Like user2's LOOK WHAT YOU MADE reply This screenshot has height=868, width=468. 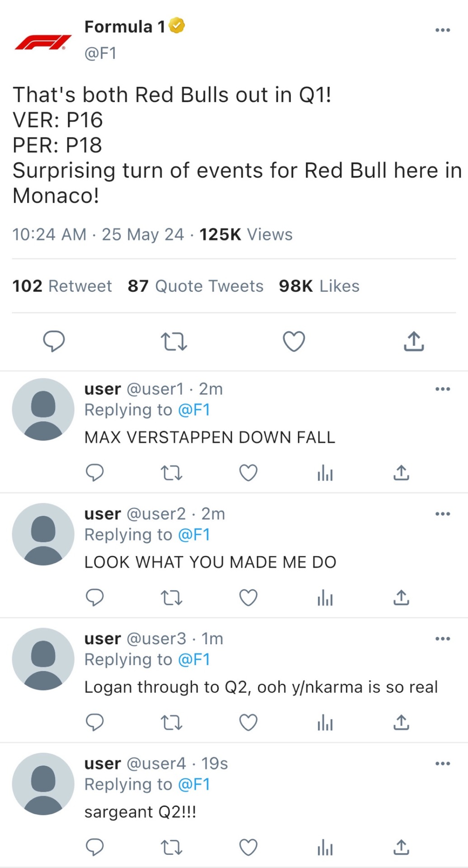[x=248, y=598]
